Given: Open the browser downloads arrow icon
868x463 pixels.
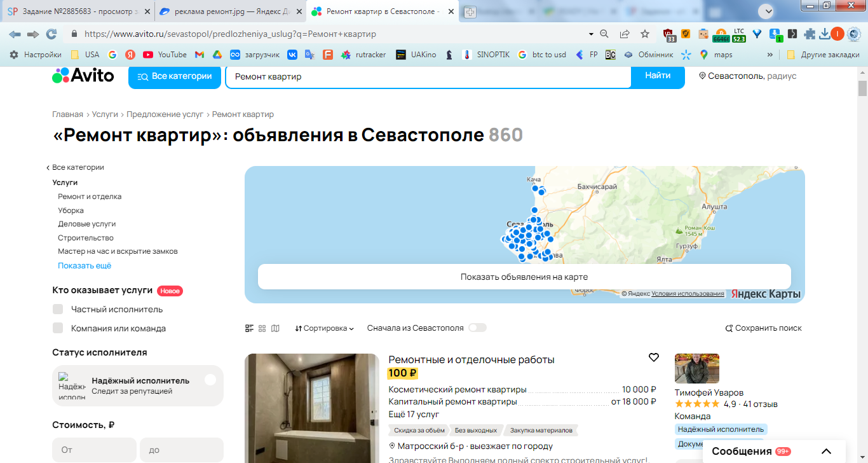Looking at the screenshot, I should [825, 34].
